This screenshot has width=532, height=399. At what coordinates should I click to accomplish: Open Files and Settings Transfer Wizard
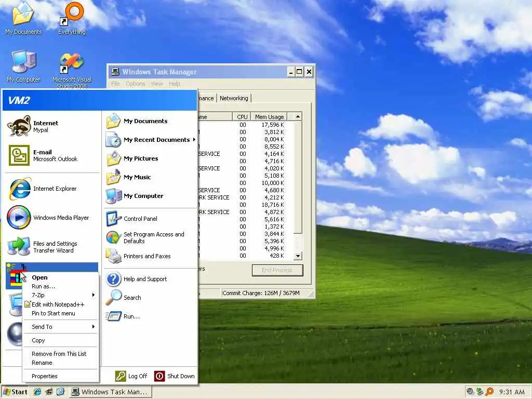click(51, 247)
